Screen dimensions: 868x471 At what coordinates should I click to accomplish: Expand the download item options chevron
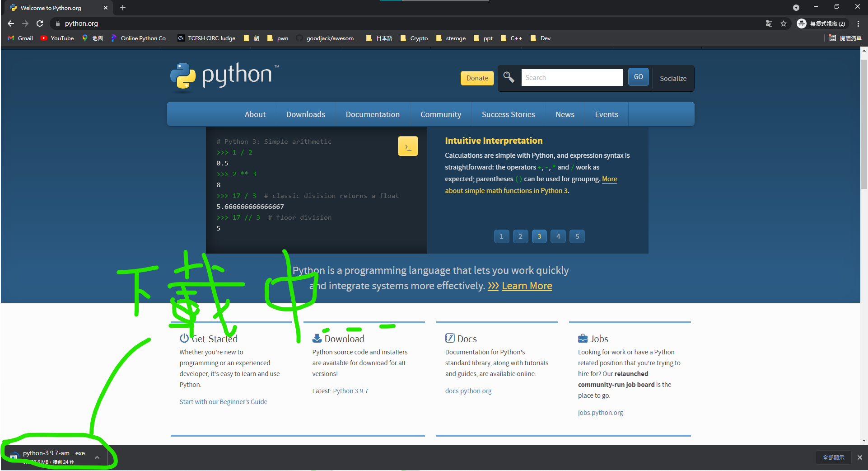tap(97, 457)
